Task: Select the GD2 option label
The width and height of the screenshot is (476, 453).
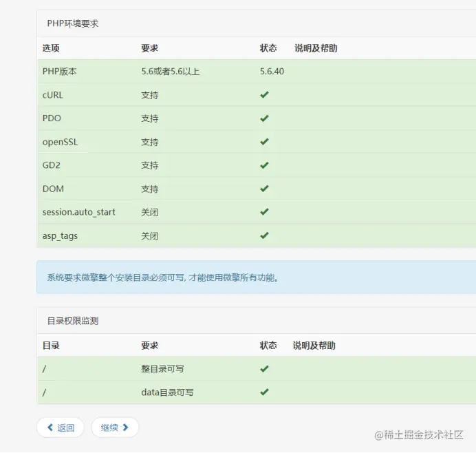Action: (52, 165)
